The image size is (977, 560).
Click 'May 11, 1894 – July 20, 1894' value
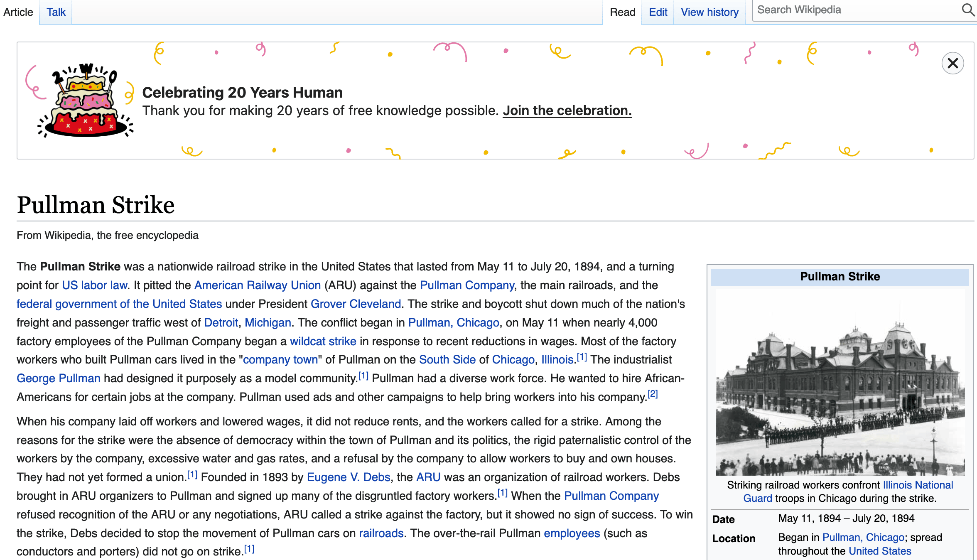[x=846, y=518]
